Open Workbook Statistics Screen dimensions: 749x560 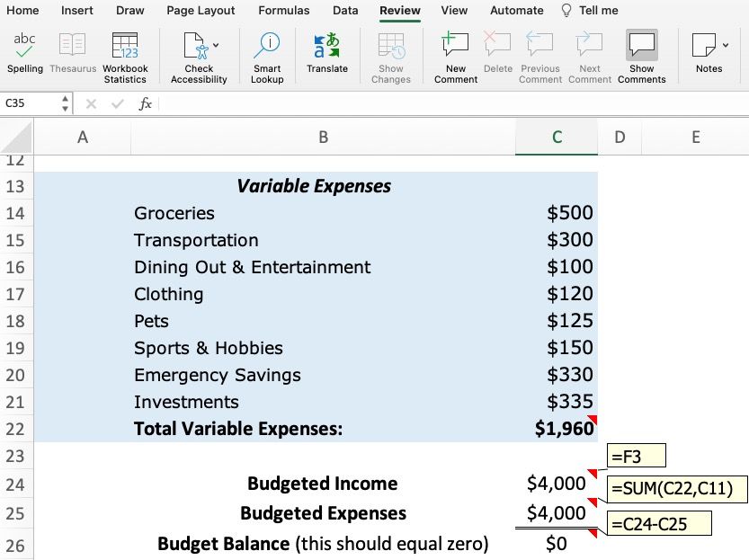[x=125, y=58]
